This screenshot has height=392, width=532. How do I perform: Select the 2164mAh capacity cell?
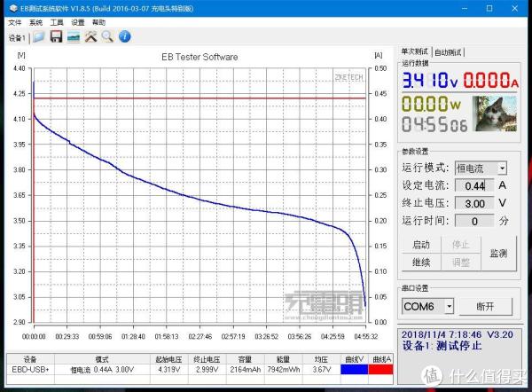[246, 369]
